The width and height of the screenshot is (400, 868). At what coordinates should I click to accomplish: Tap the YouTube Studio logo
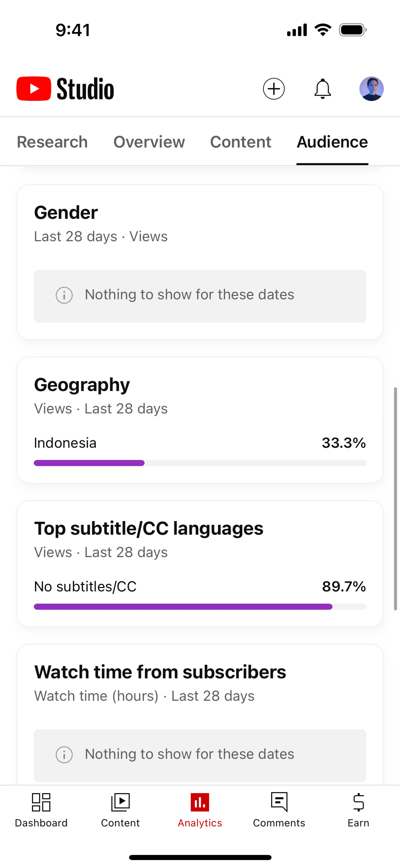tap(65, 89)
